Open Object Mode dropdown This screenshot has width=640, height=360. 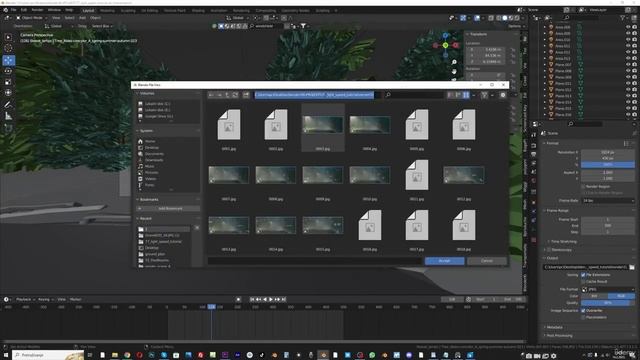31,18
